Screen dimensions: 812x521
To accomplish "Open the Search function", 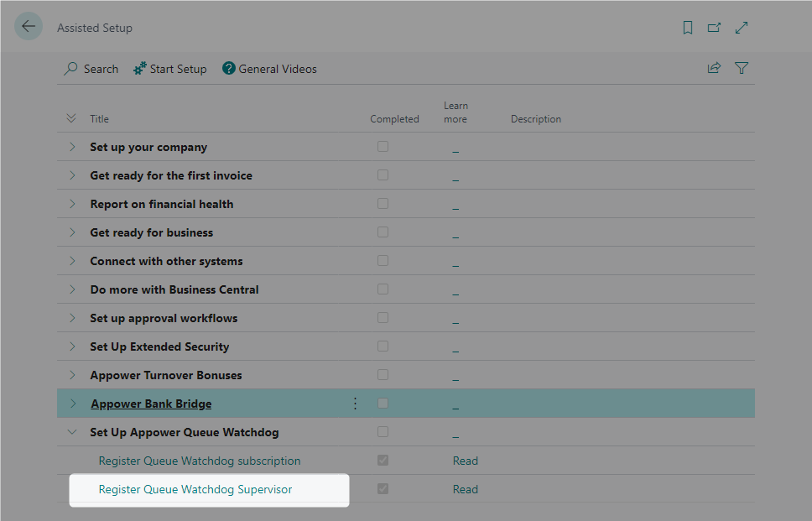I will [x=91, y=69].
